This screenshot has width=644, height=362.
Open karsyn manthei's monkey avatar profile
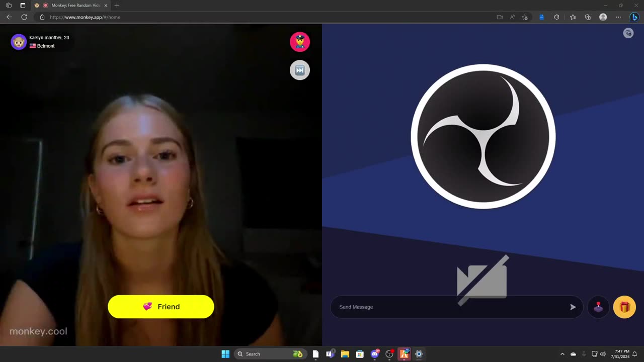point(19,42)
